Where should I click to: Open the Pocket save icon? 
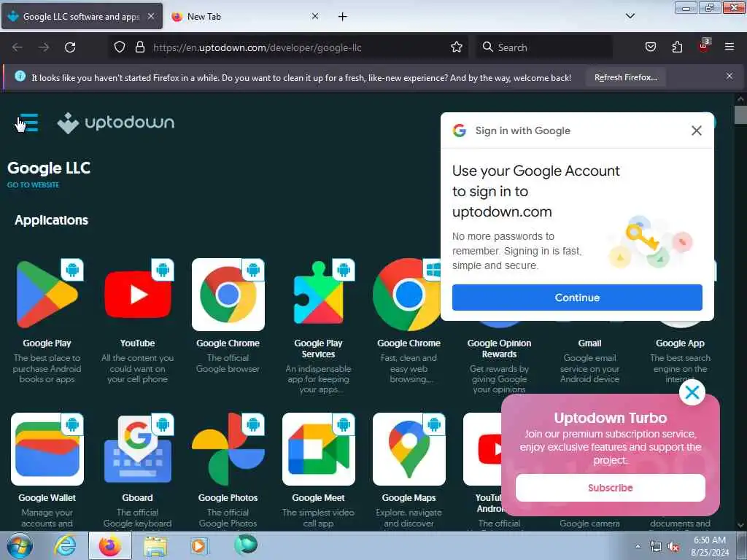point(650,47)
